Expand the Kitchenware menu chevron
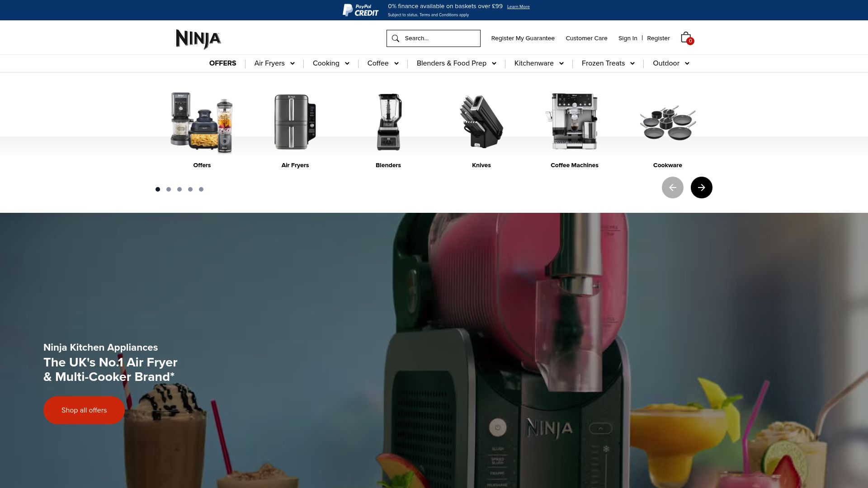 [x=561, y=64]
